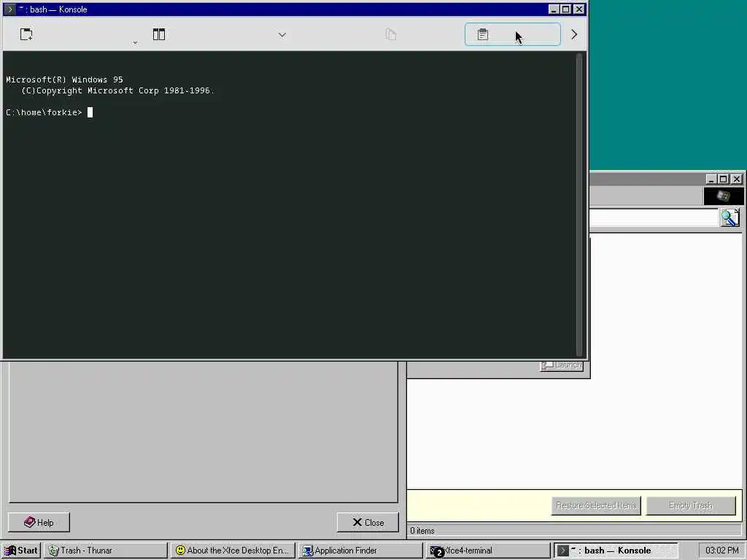Switch to Trash - Thunar taskbar item
The width and height of the screenshot is (747, 560).
click(106, 551)
